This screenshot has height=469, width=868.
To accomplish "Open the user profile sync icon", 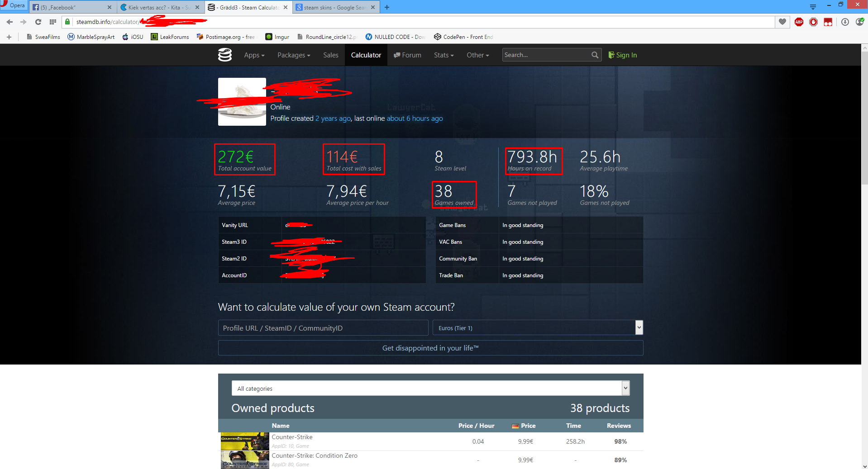I will (859, 22).
